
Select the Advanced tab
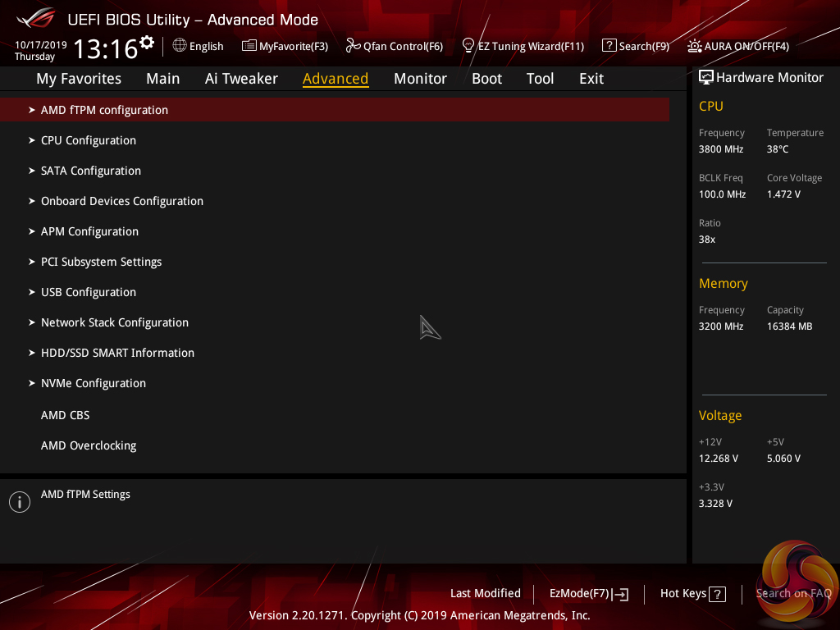(336, 79)
